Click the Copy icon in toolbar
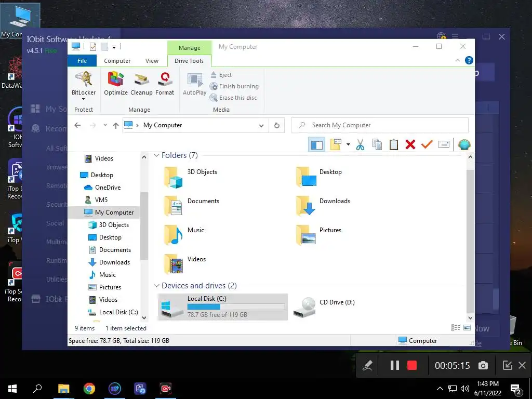Image resolution: width=532 pixels, height=399 pixels. [x=377, y=145]
